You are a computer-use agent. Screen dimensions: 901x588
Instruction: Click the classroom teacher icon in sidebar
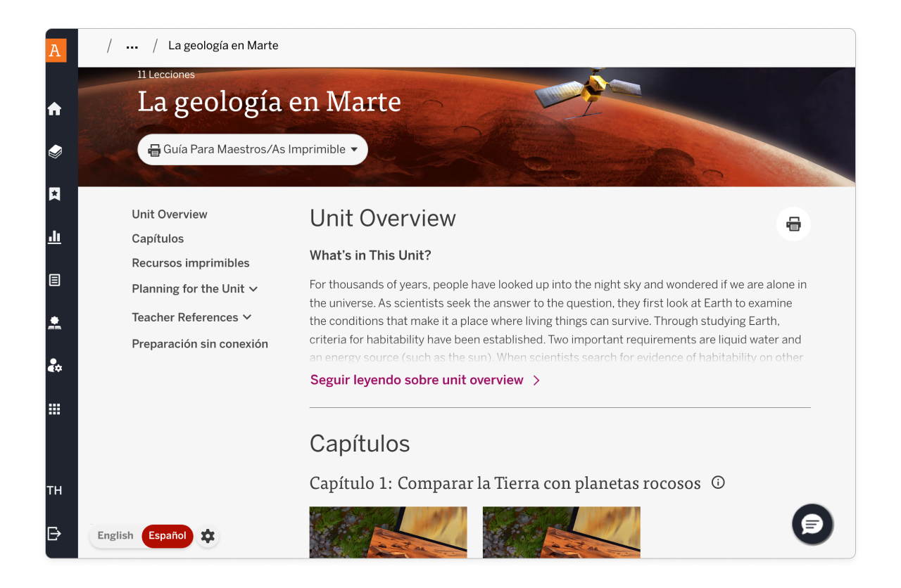(x=54, y=323)
